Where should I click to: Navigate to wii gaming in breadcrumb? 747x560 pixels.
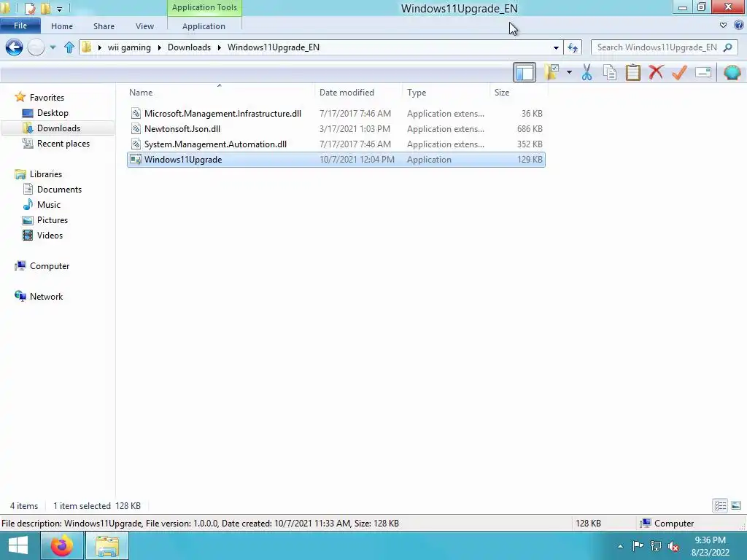click(129, 47)
